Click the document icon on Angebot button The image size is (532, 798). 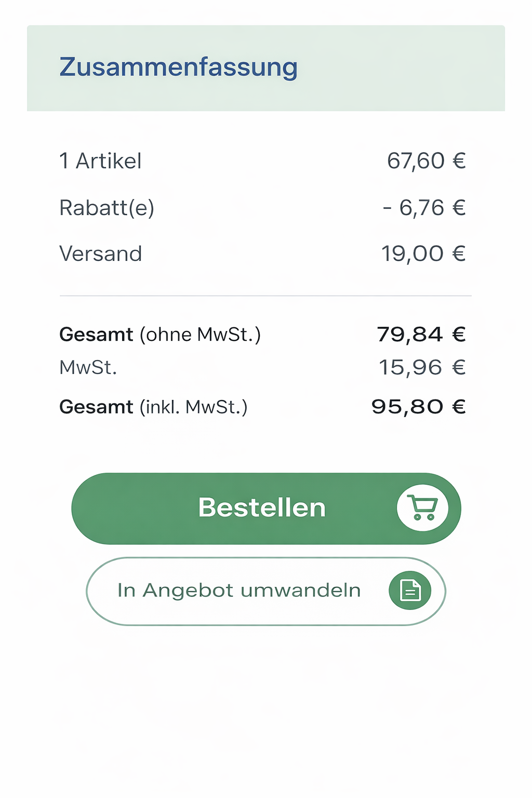coord(410,590)
